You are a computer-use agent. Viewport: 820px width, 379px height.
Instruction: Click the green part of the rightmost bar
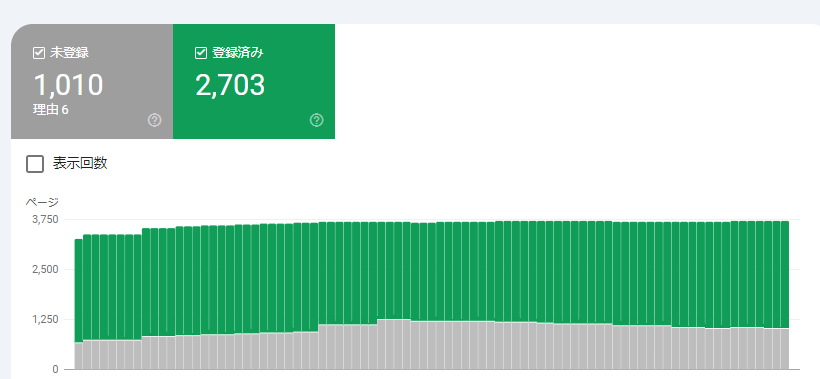point(784,274)
